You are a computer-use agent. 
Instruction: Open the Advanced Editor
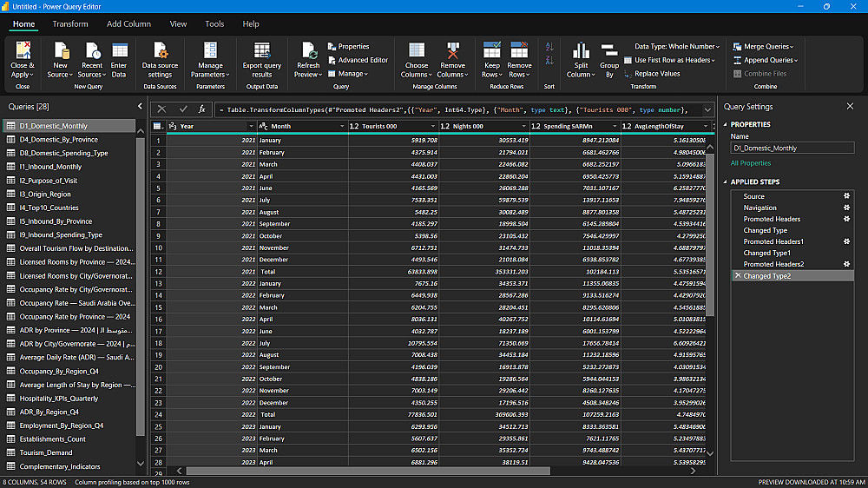tap(357, 60)
